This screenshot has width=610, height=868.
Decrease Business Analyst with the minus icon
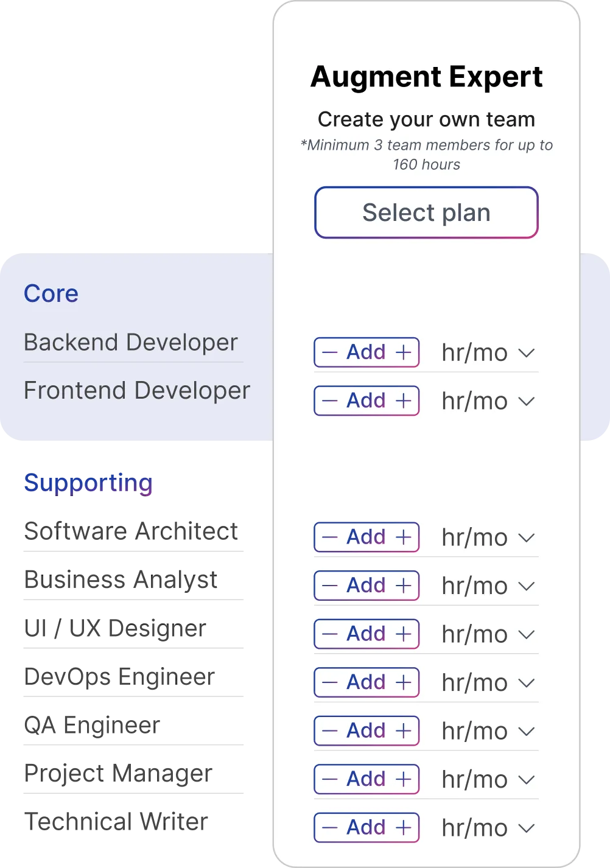pos(329,586)
